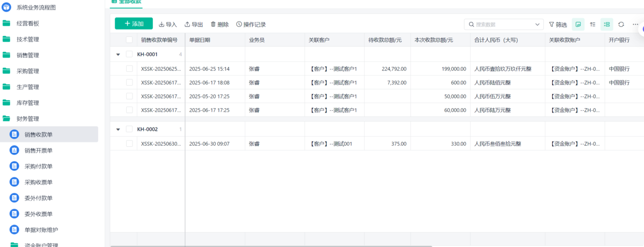Image resolution: width=644 pixels, height=247 pixels.
Task: Click the green 添加 button
Action: (134, 24)
